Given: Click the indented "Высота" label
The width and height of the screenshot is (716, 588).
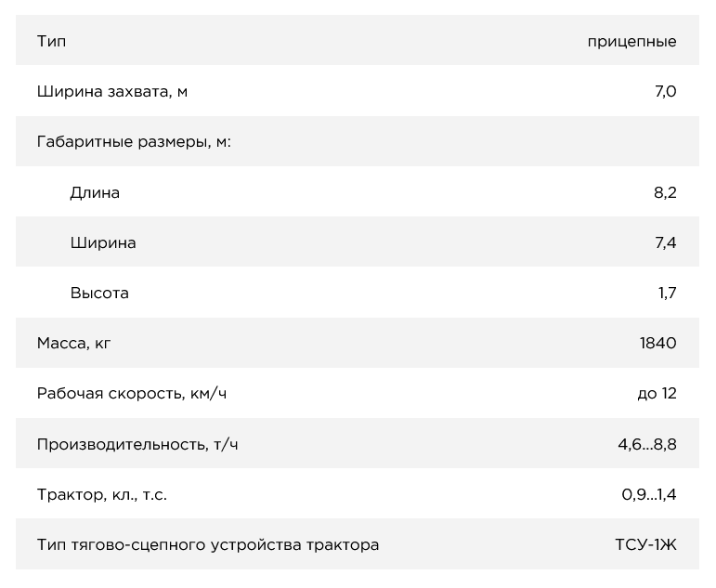Looking at the screenshot, I should (x=99, y=293).
